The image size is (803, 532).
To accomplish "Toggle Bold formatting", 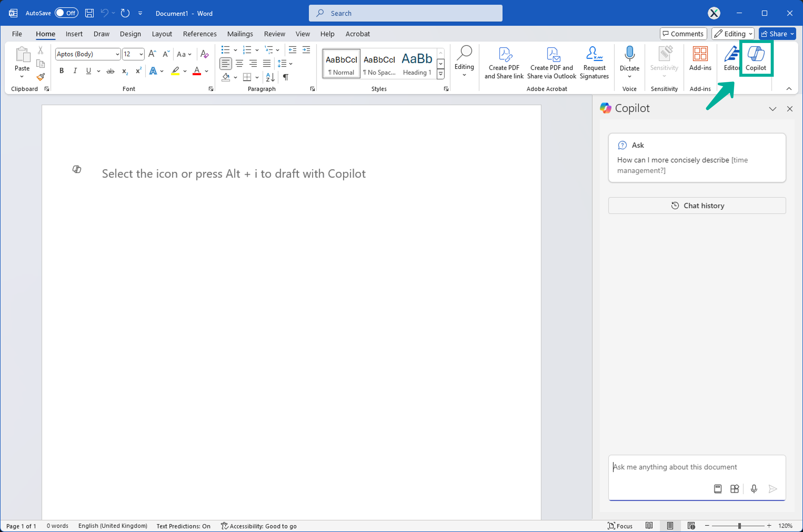I will [x=62, y=71].
